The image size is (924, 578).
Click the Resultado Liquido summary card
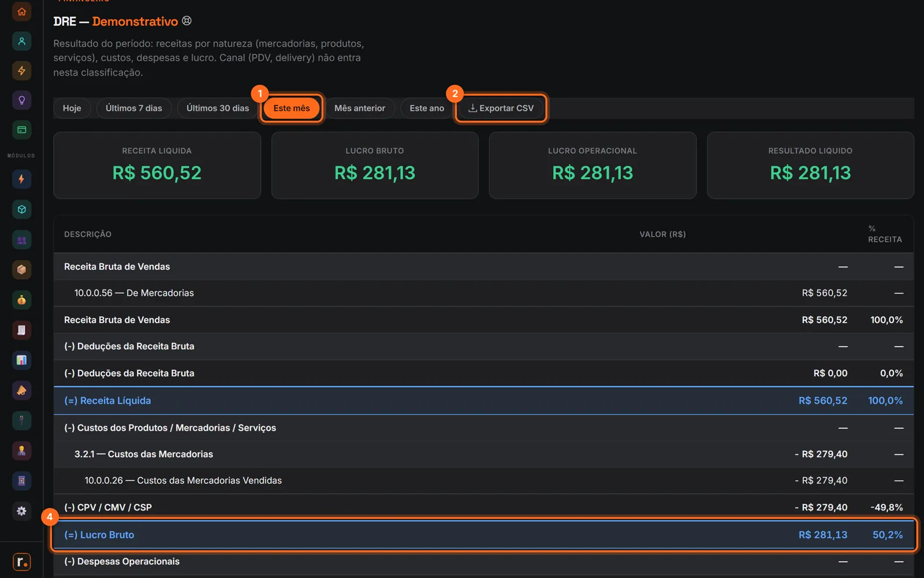tap(810, 165)
